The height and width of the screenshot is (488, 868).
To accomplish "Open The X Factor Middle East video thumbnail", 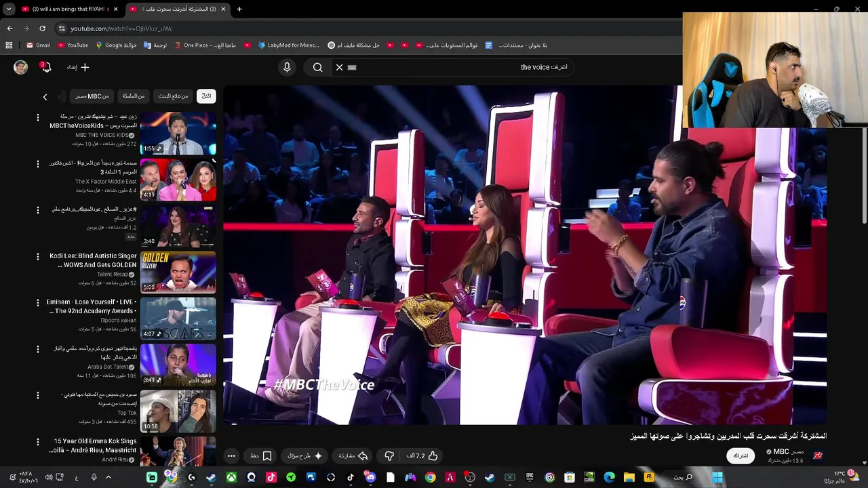I will pyautogui.click(x=178, y=180).
